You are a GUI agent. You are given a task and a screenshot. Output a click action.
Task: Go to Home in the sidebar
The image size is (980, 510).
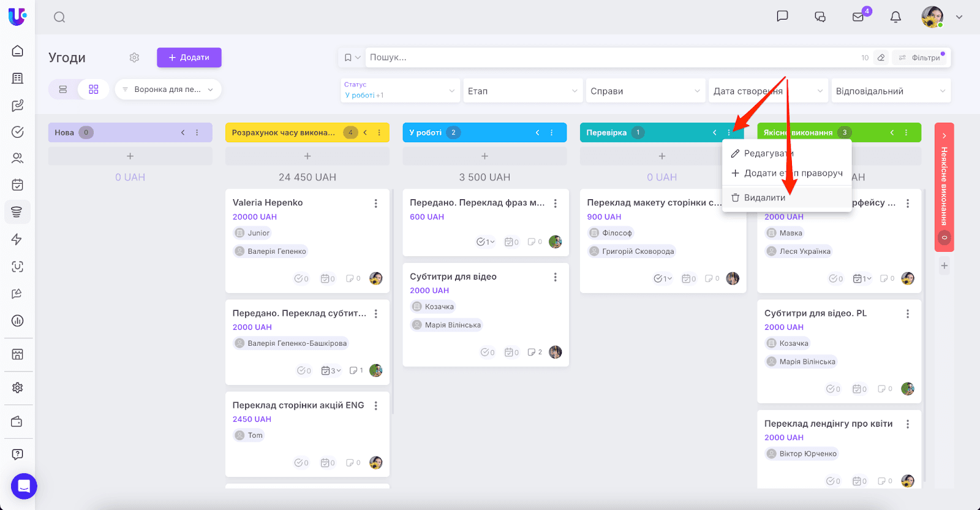coord(18,51)
